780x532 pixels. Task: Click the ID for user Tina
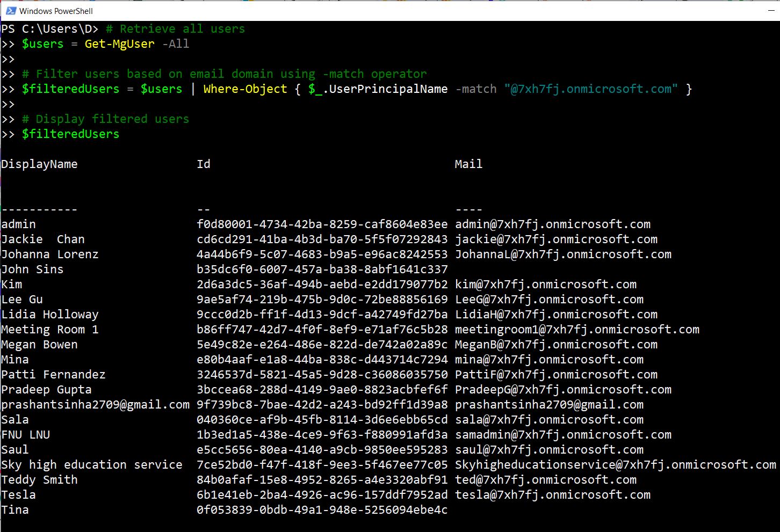coord(322,510)
